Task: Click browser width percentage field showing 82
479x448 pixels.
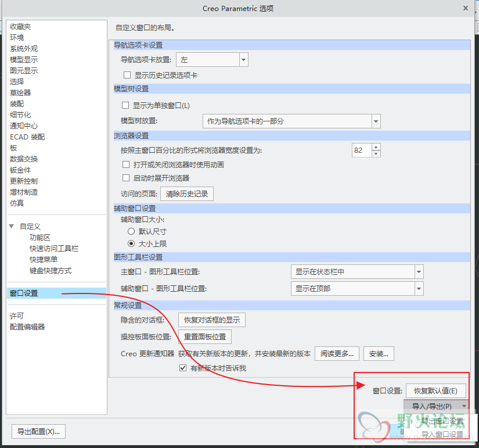Action: pos(362,150)
